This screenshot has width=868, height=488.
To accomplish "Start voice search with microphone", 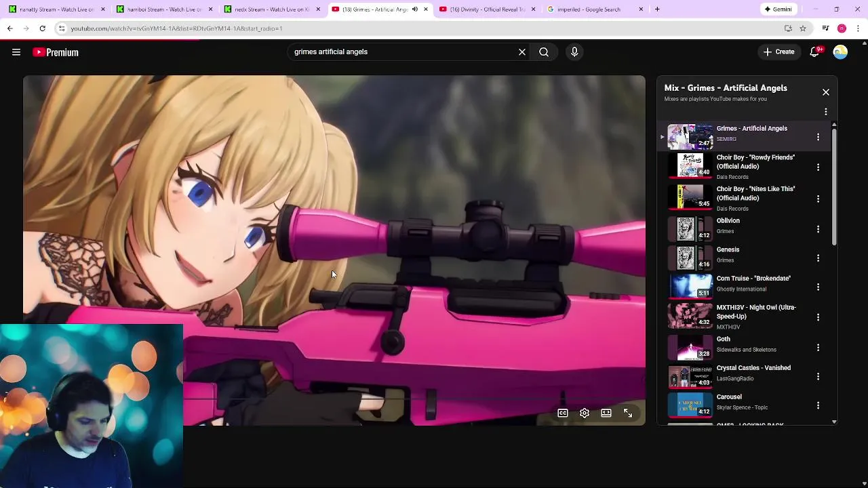I will [x=574, y=52].
